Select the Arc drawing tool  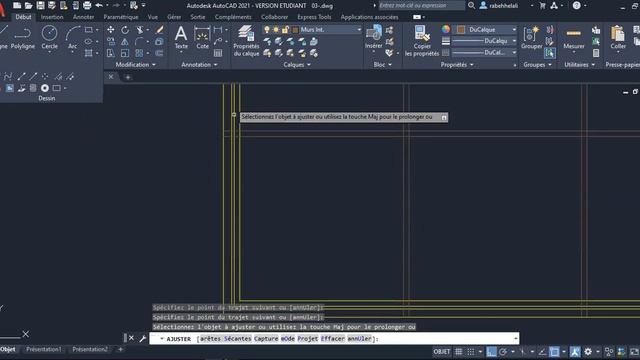click(x=73, y=38)
